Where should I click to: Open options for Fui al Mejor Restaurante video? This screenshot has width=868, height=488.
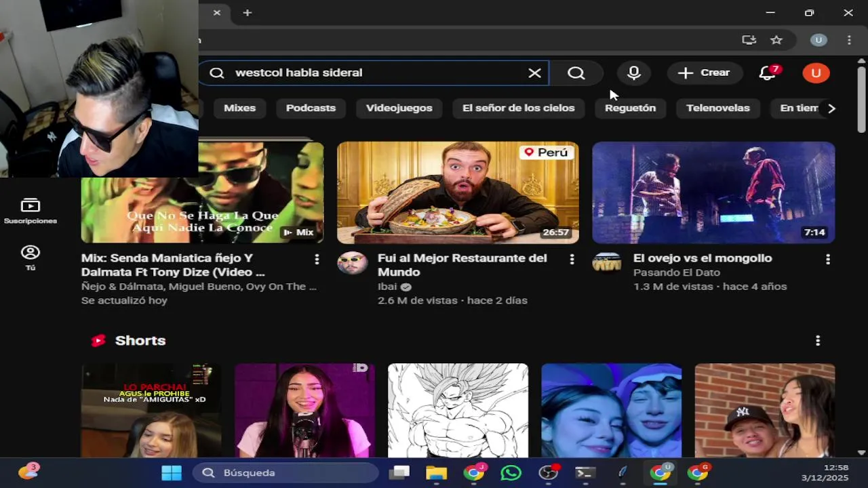coord(572,260)
